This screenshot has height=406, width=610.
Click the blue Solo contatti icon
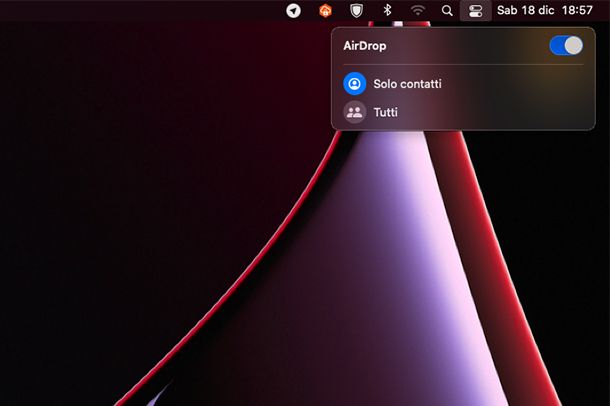click(x=354, y=84)
